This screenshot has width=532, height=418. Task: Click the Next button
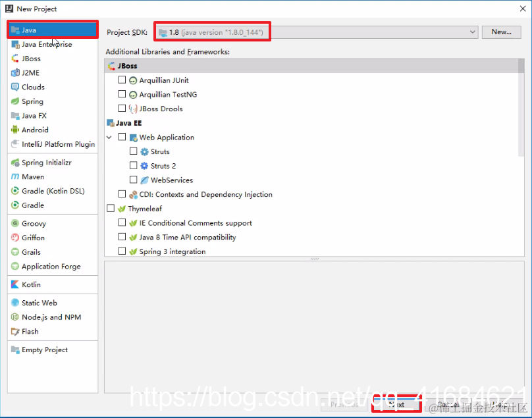point(396,404)
